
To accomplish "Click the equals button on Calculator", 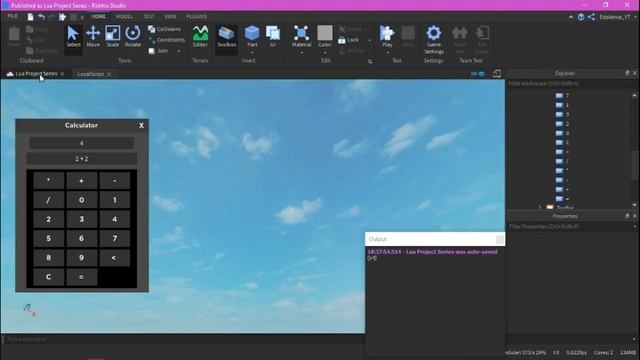I will (x=82, y=277).
